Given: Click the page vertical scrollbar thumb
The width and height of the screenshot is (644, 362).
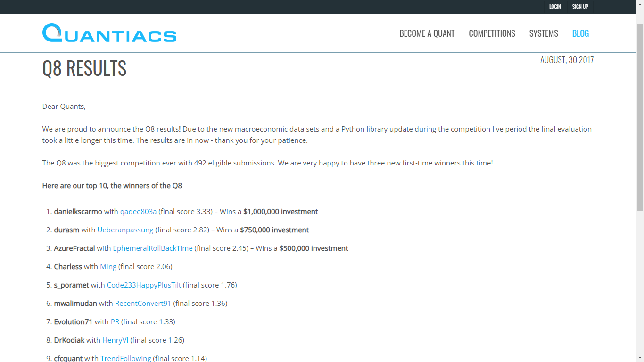Looking at the screenshot, I should pyautogui.click(x=640, y=116).
